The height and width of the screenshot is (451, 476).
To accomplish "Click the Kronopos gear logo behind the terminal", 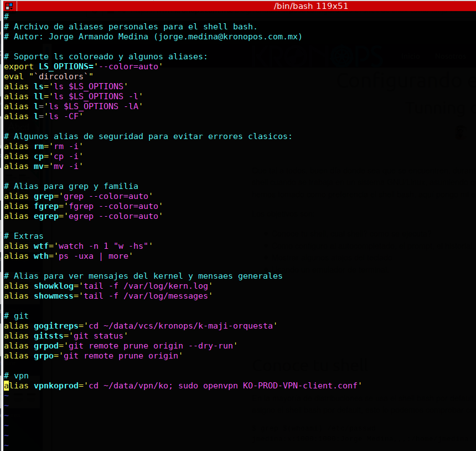I will (342, 55).
